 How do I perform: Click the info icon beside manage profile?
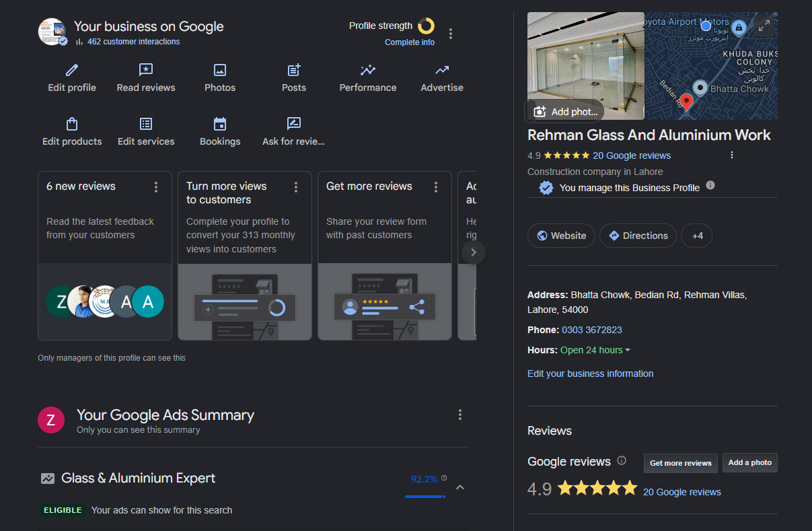click(x=710, y=186)
